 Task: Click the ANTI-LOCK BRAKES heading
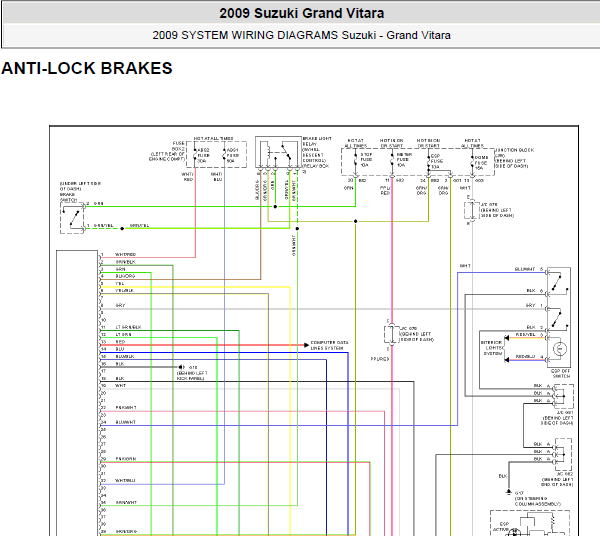click(87, 69)
